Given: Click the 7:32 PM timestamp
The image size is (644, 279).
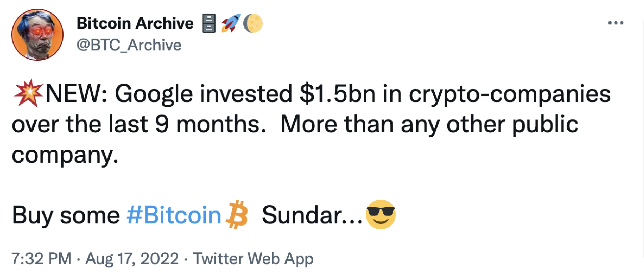Looking at the screenshot, I should [x=41, y=259].
